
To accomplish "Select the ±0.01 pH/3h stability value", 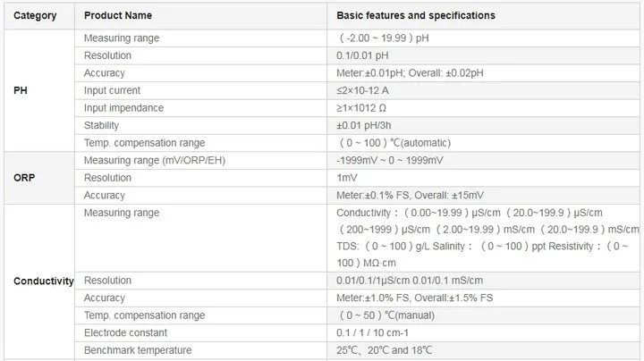I will [x=369, y=125].
